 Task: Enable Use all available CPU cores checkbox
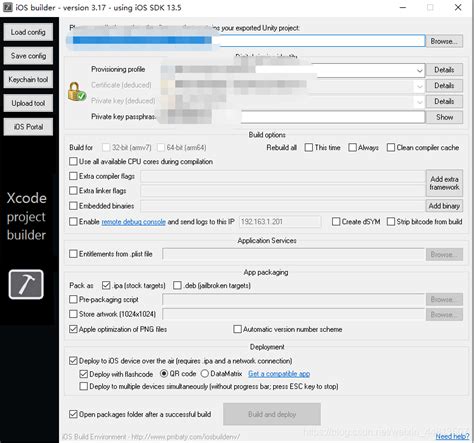[73, 161]
